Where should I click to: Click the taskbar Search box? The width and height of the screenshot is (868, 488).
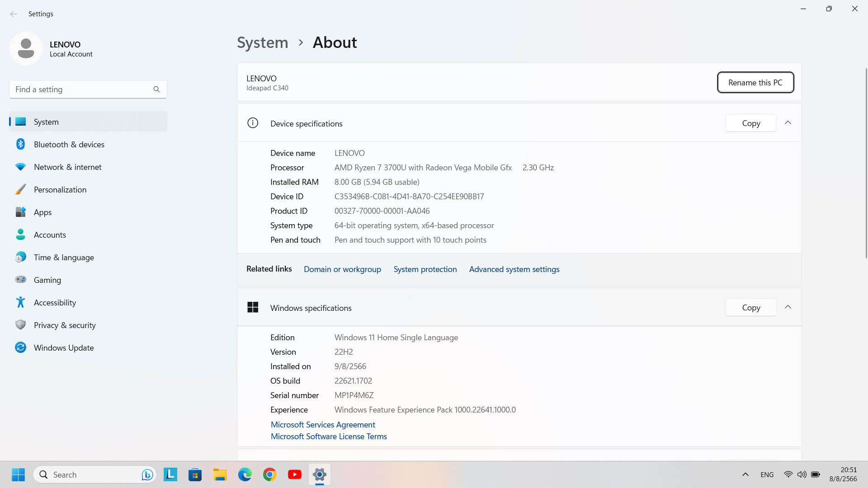pos(94,474)
